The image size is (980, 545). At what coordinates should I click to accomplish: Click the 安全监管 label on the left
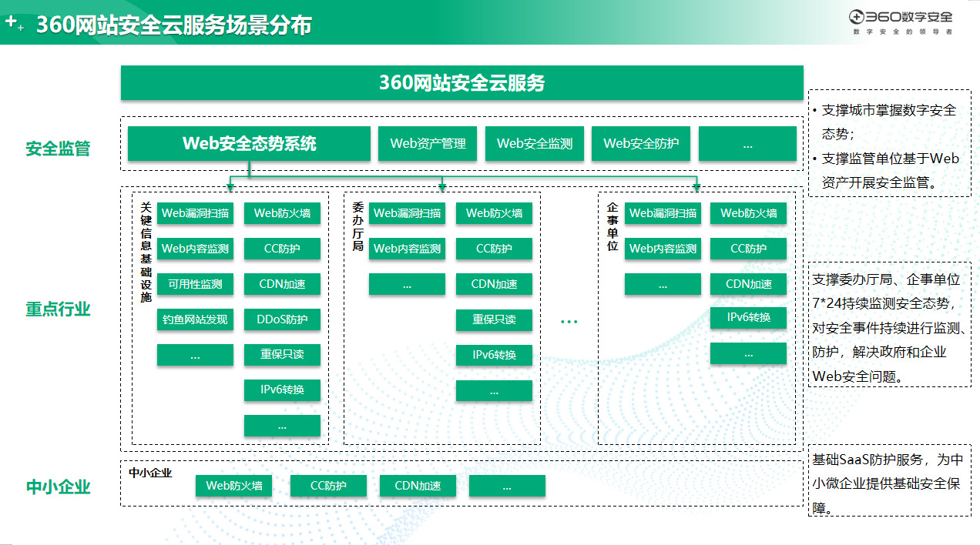(58, 149)
